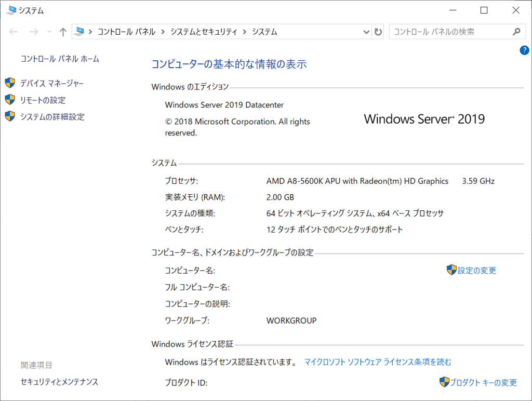Go up one level with up arrow

63,32
